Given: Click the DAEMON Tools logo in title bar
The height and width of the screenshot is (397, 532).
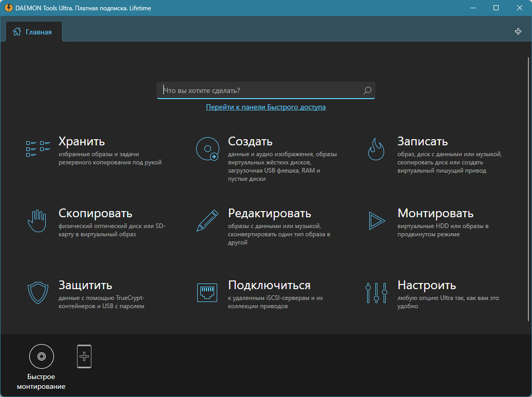Looking at the screenshot, I should [9, 8].
